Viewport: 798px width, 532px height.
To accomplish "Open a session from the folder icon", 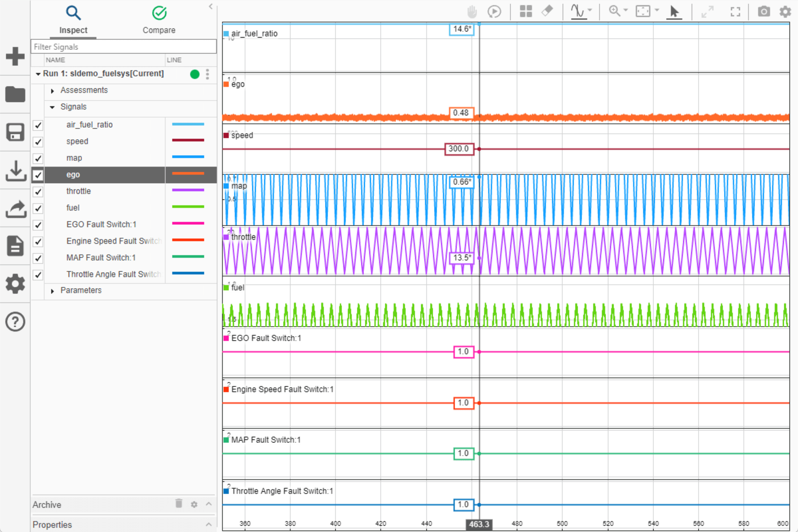I will pos(15,94).
